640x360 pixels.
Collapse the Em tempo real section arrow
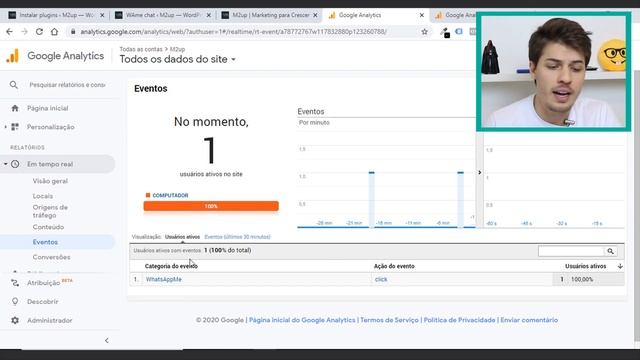tap(5, 164)
